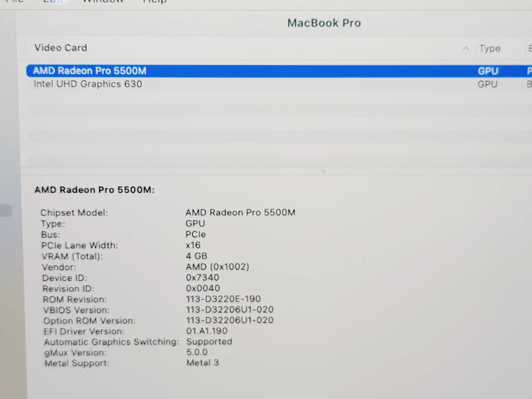Viewport: 532px width, 399px height.
Task: Click the VBIOS Version label
Action: (76, 310)
